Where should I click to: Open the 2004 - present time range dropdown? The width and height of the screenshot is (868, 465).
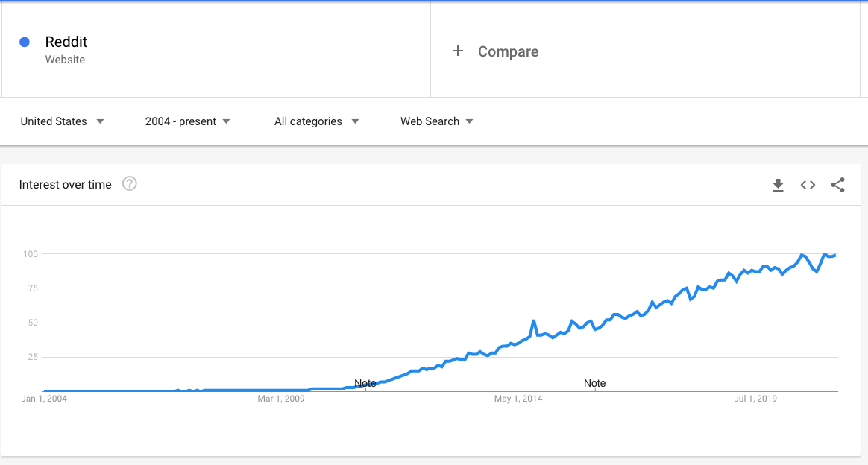187,121
